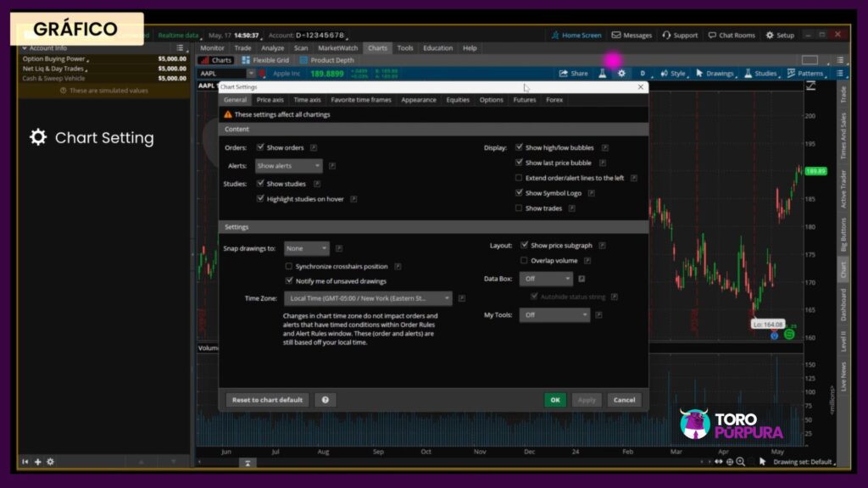Open the Chart Settings gear icon
This screenshot has height=488, width=868.
[621, 73]
